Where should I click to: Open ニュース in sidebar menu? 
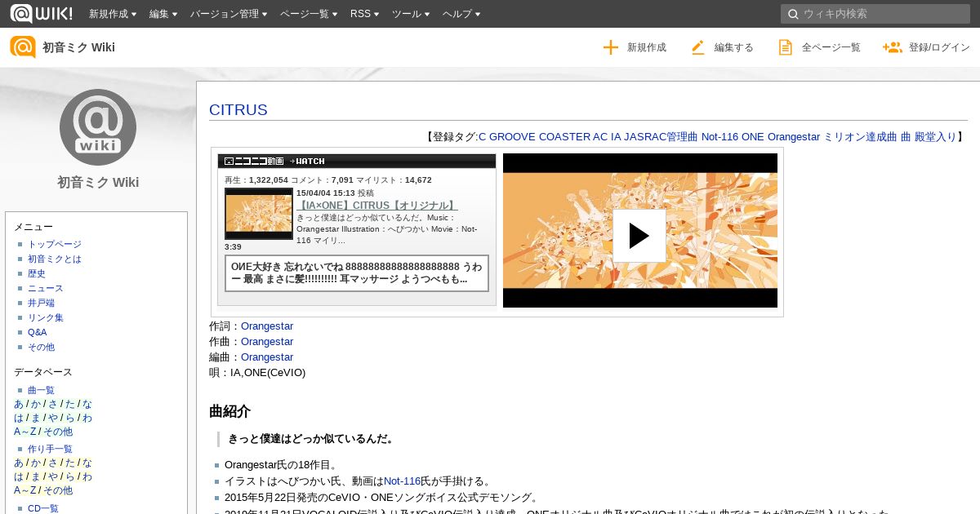(46, 288)
